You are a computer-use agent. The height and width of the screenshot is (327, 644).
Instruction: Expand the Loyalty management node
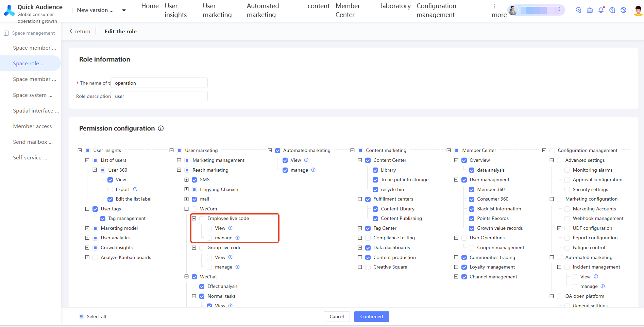[456, 267]
